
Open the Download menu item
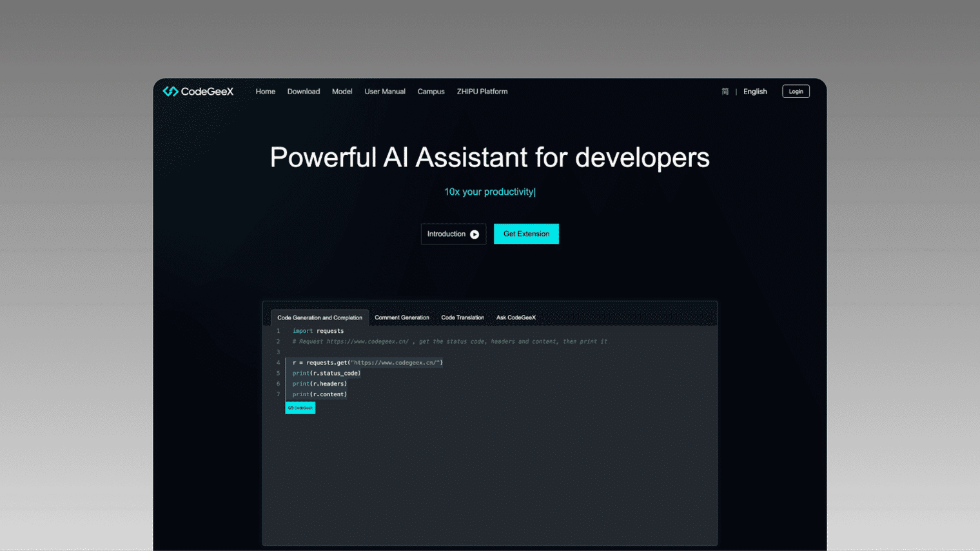click(304, 92)
